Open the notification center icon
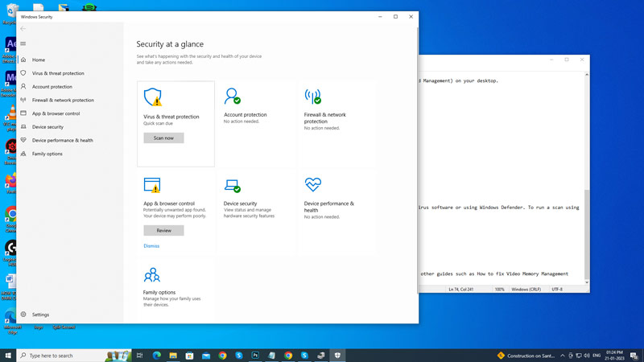The image size is (644, 362). click(x=634, y=356)
